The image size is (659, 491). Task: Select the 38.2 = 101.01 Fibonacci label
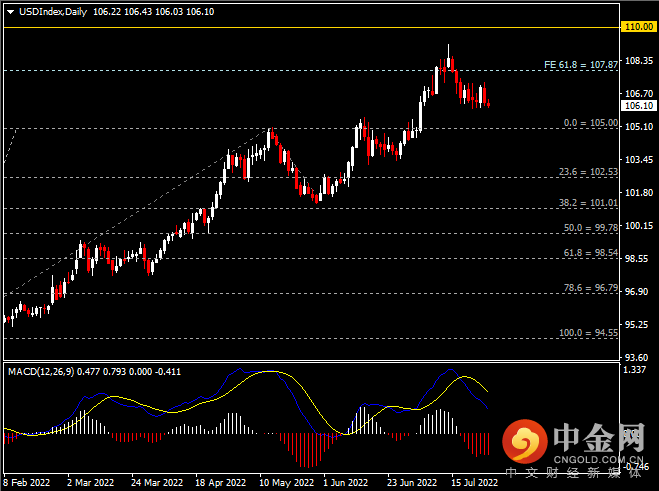[x=588, y=203]
